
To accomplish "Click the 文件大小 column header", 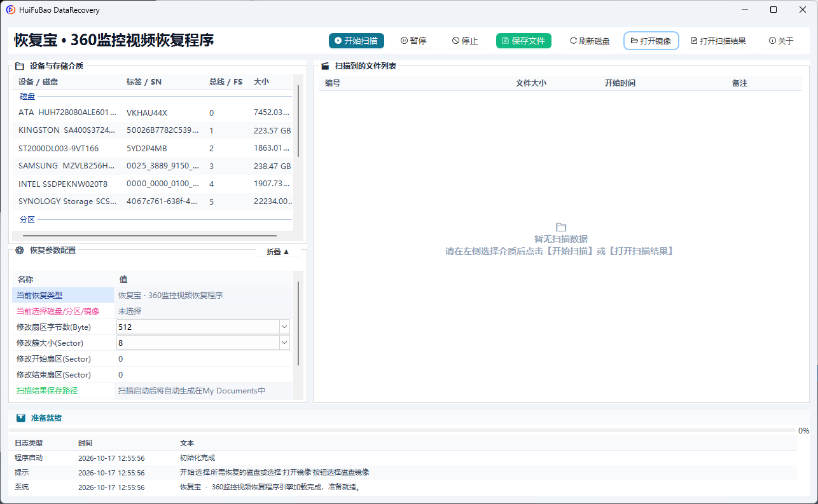I will click(x=531, y=83).
